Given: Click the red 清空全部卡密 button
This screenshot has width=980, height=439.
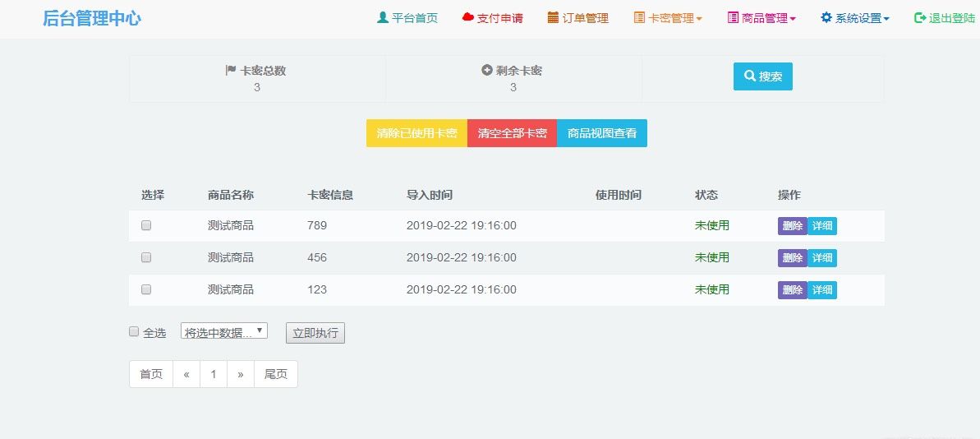Looking at the screenshot, I should pos(512,133).
